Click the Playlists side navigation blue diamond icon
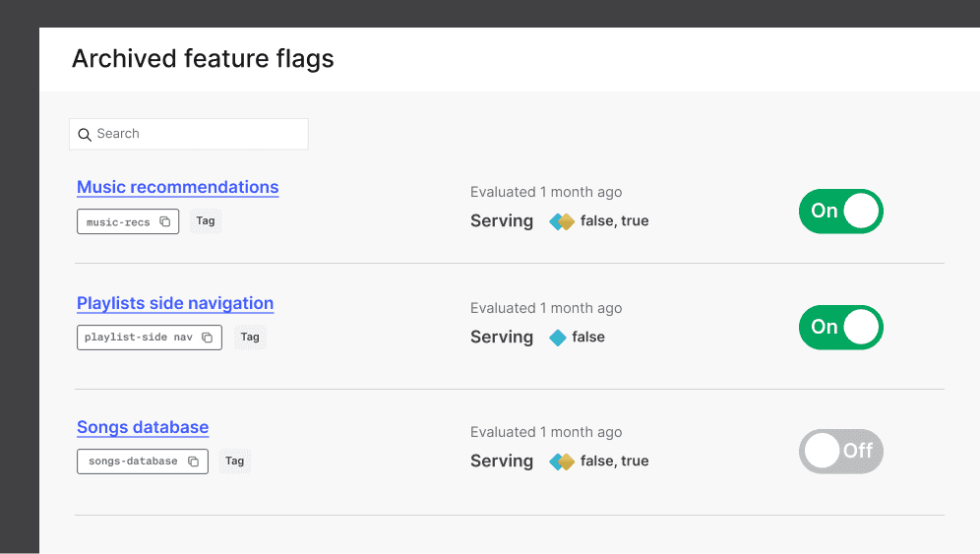 (558, 338)
